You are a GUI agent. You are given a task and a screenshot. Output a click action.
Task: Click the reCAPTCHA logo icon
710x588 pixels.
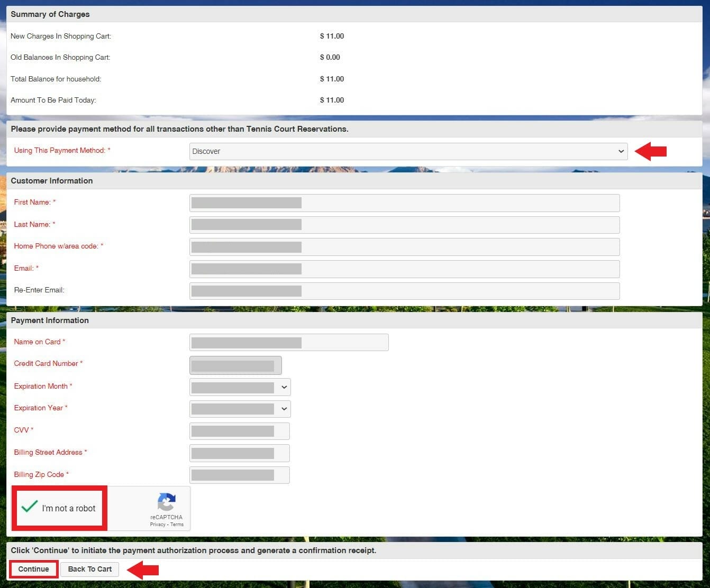click(x=166, y=502)
